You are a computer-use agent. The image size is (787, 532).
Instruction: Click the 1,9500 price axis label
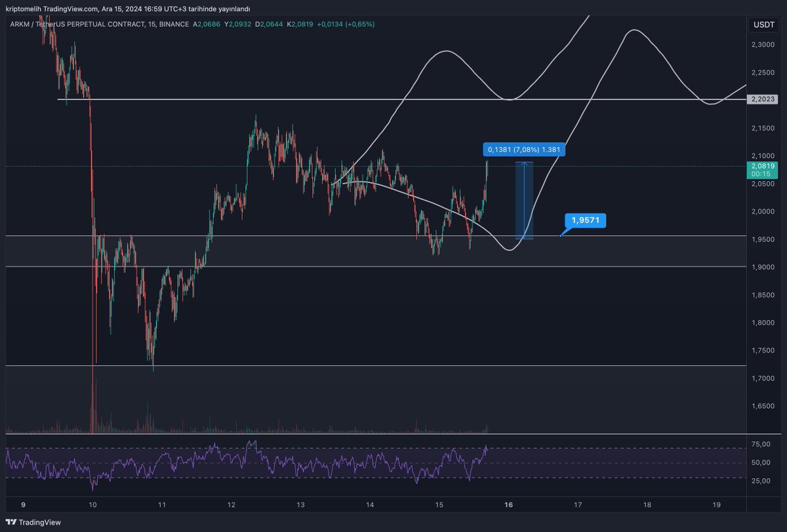pos(763,239)
